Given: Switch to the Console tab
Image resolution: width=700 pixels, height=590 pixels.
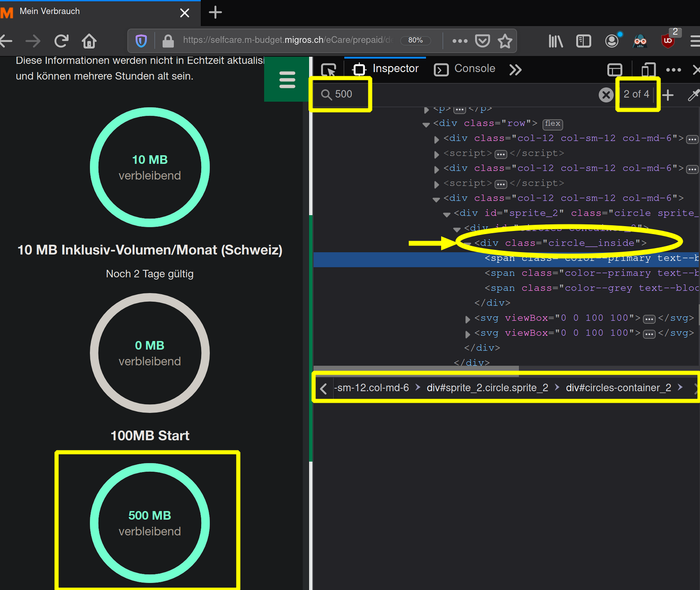Looking at the screenshot, I should (x=465, y=69).
